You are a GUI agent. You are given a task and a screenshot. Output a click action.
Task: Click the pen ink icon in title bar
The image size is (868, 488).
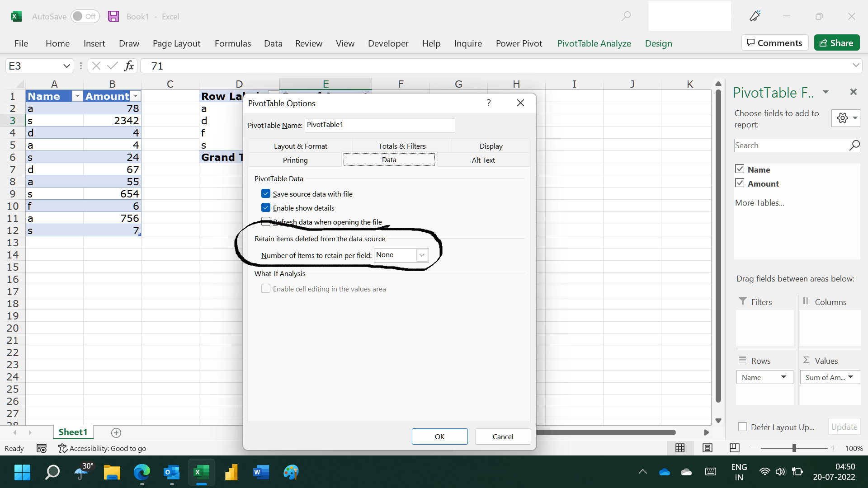tap(755, 16)
